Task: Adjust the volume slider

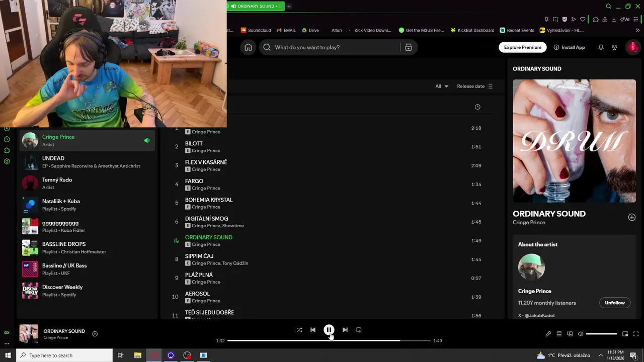Action: 601,334
